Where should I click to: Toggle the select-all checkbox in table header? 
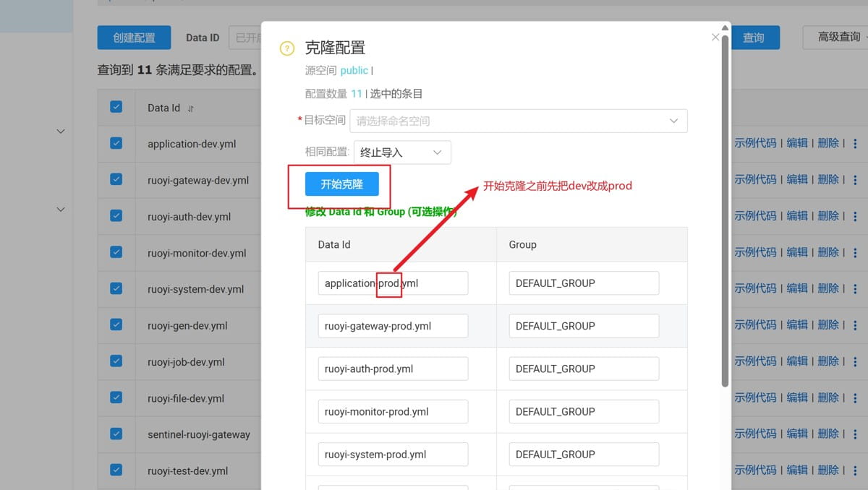pyautogui.click(x=116, y=107)
